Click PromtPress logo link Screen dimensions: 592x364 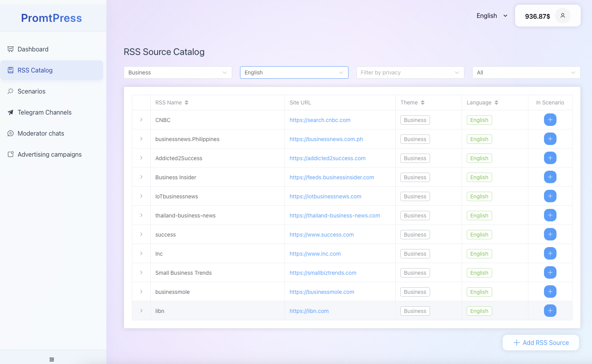click(x=52, y=18)
